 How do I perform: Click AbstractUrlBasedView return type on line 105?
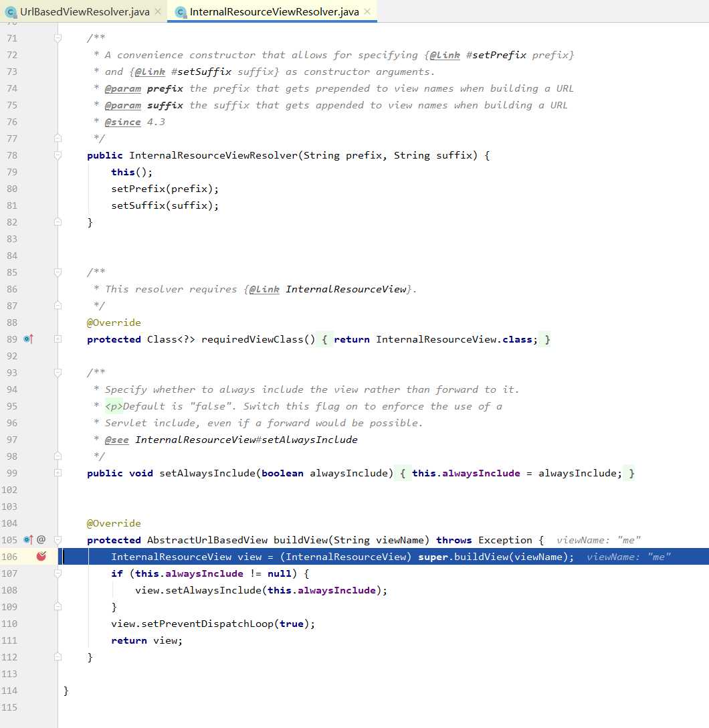pyautogui.click(x=207, y=539)
